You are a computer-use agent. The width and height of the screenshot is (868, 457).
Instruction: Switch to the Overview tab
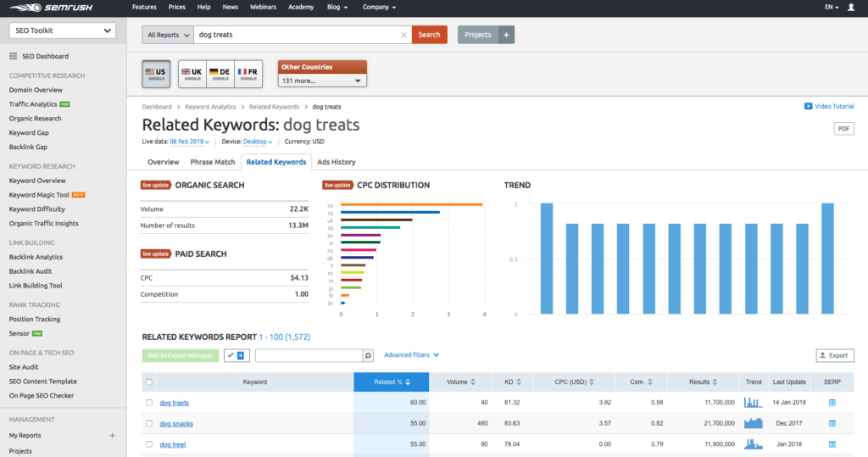pyautogui.click(x=164, y=162)
